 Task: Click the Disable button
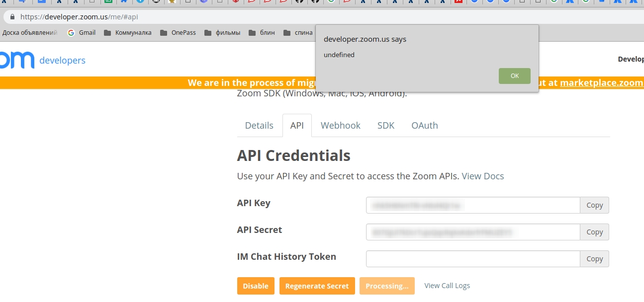[x=256, y=286]
